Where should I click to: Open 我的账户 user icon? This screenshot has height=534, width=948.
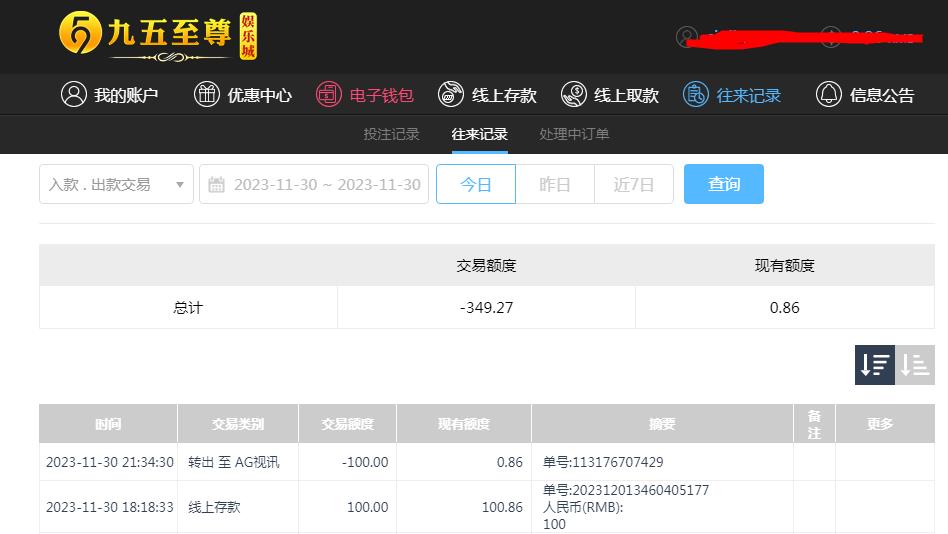[74, 94]
